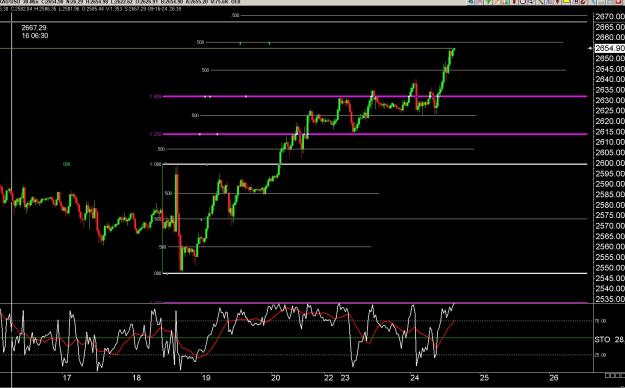Click the current price tag 2854.90
Image resolution: width=625 pixels, height=388 pixels.
[609, 48]
